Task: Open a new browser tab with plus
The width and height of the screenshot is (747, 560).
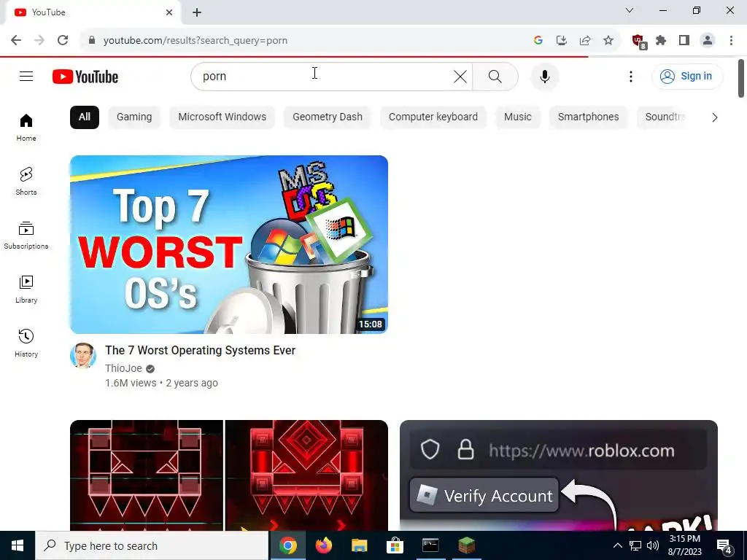Action: pyautogui.click(x=197, y=12)
